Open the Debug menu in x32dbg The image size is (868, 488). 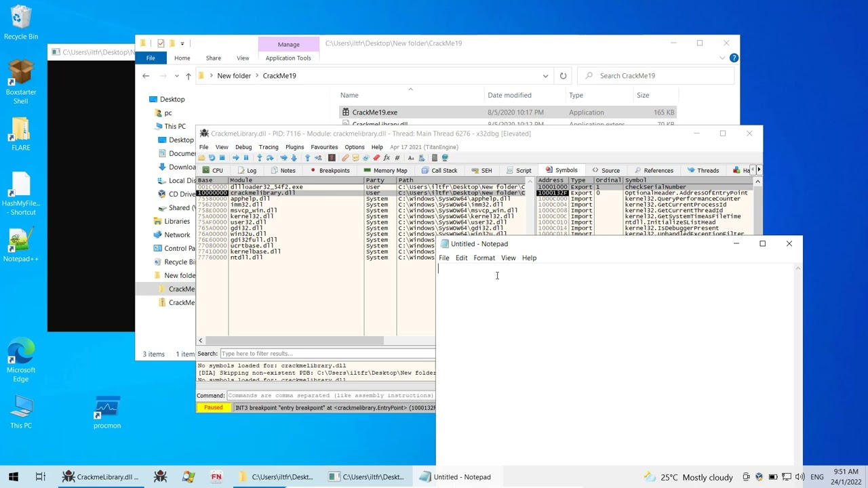pos(243,147)
